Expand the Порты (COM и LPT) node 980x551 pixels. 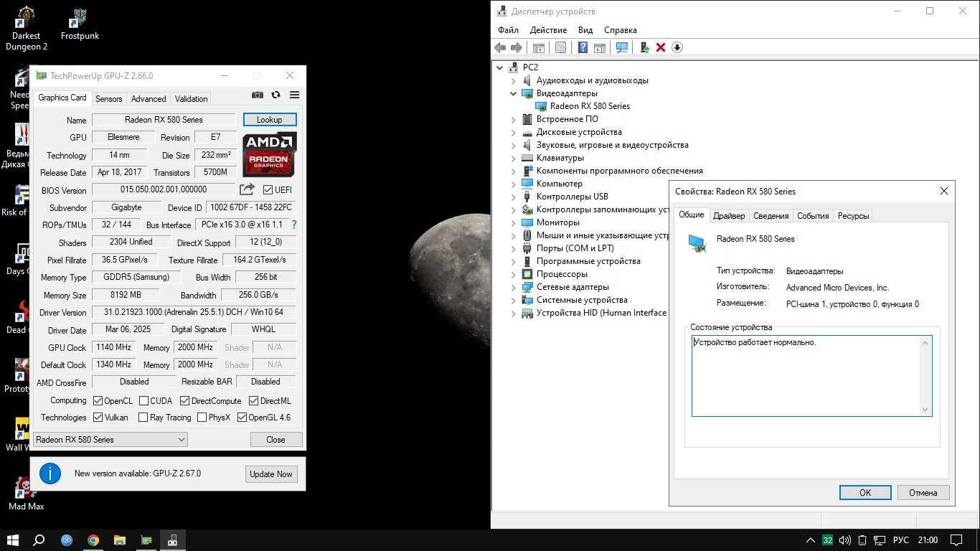point(514,248)
